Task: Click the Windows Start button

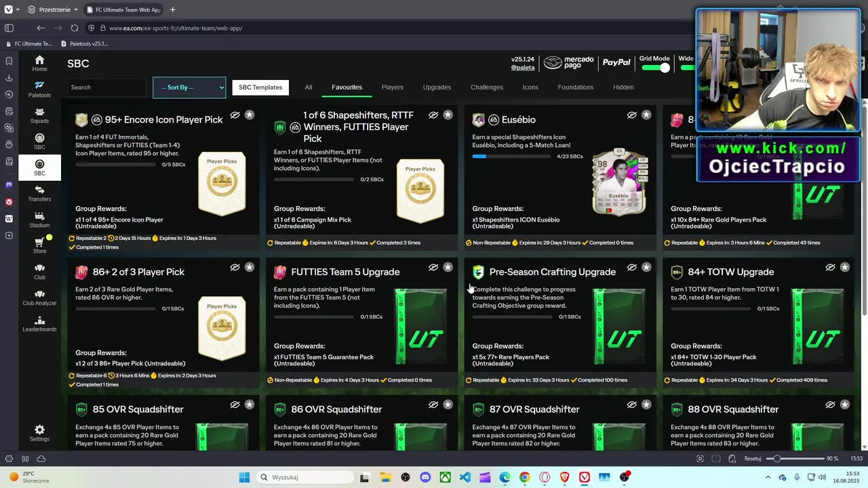Action: tap(244, 477)
